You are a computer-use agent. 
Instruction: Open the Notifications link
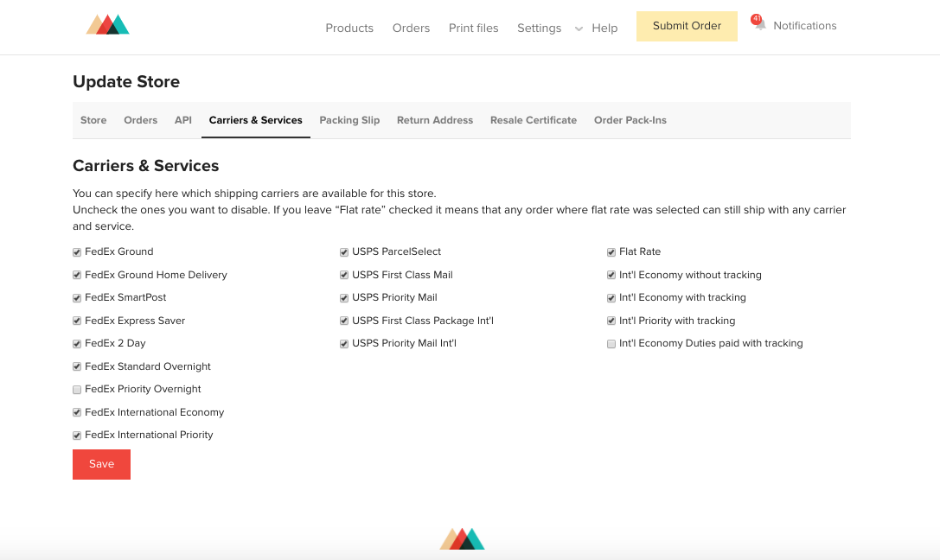pos(804,26)
